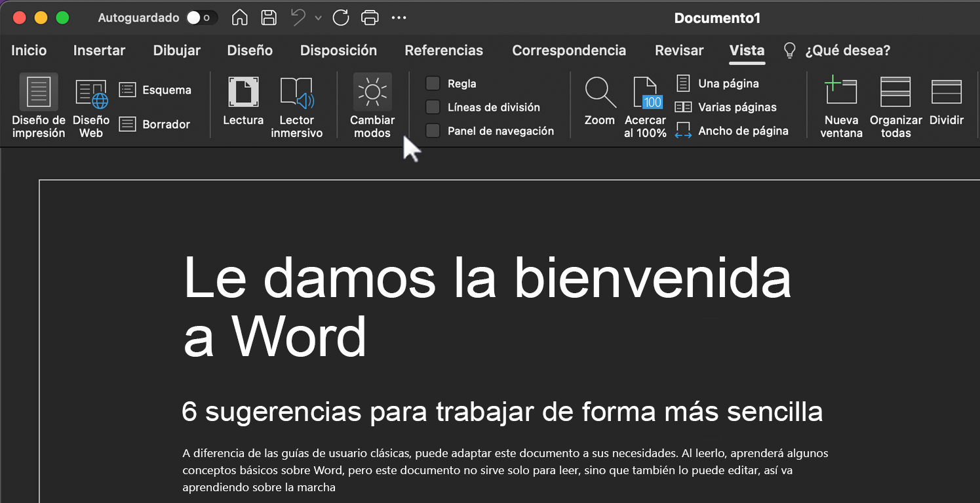
Task: Click Dividir to split the window
Action: [x=947, y=101]
